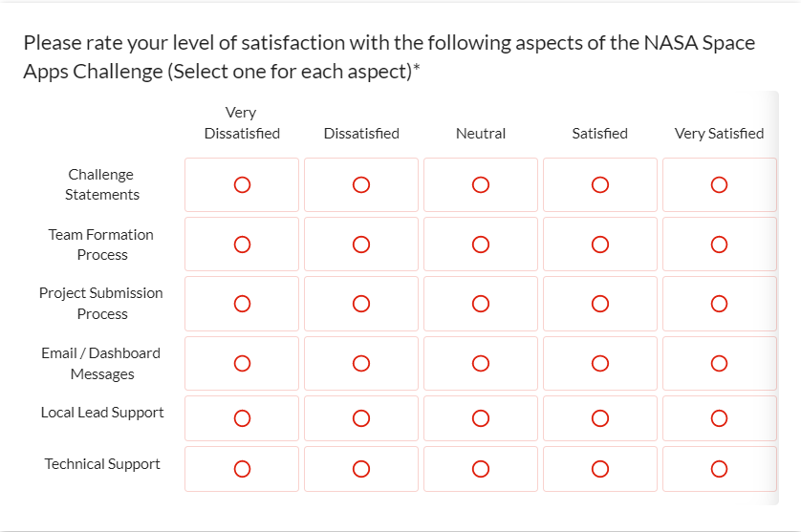
Task: Pick Dissatisfied for Technical Support
Action: pyautogui.click(x=361, y=469)
